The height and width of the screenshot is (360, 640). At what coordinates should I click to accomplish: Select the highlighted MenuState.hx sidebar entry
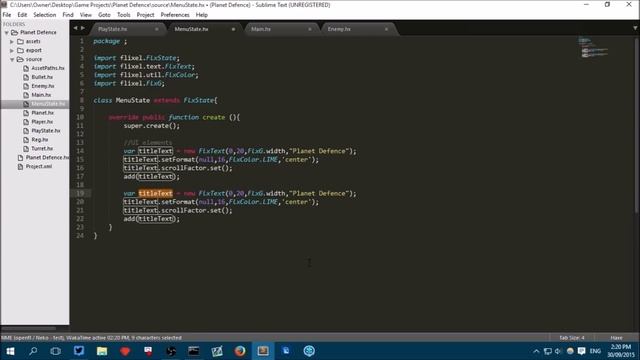coord(35,104)
